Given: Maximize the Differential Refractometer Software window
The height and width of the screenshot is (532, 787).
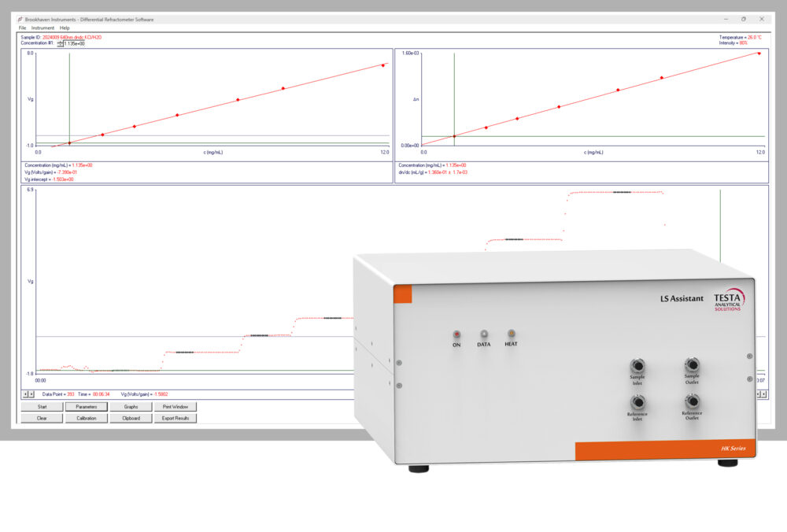Looking at the screenshot, I should tap(744, 20).
